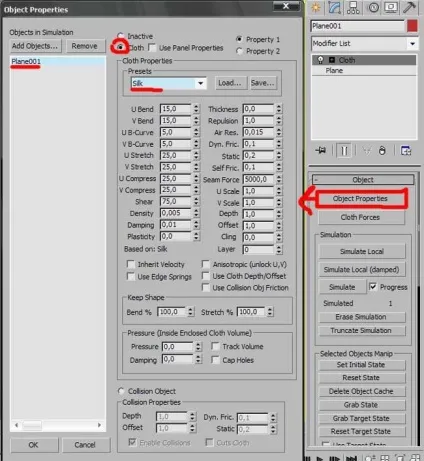Screen dimensions: 424x461
Task: Open the Modifier List dropdown
Action: (x=412, y=44)
